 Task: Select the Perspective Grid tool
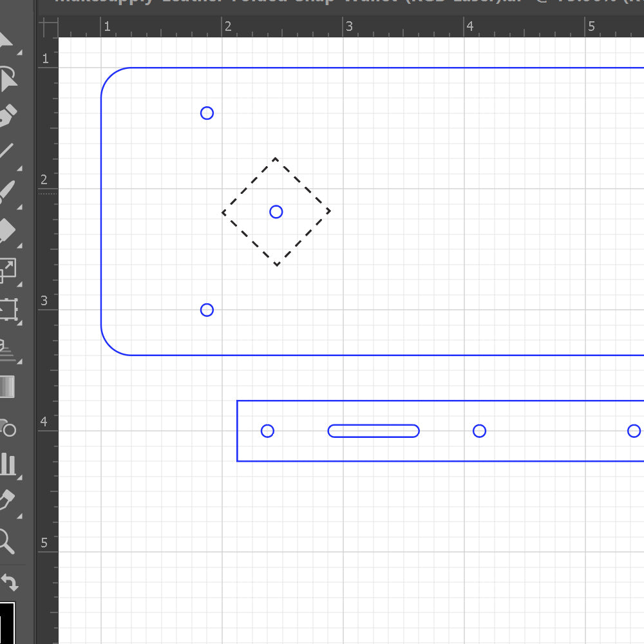8,348
